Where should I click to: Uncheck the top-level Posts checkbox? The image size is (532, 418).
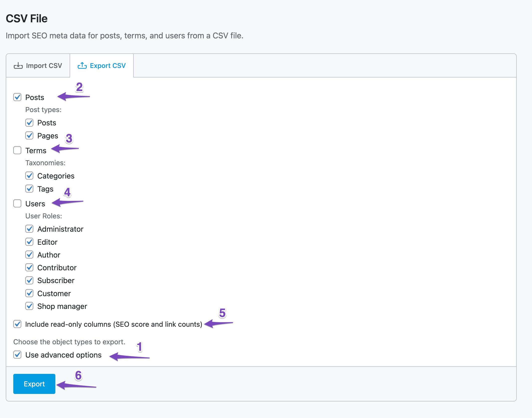pos(17,97)
